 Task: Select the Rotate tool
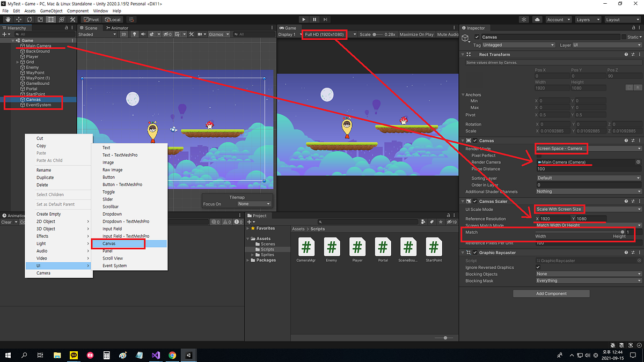click(30, 19)
